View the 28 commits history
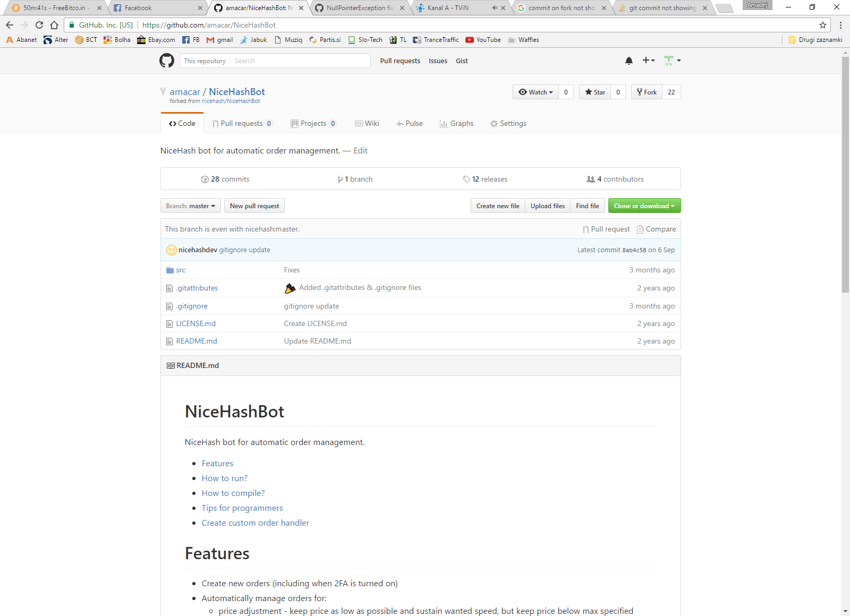The height and width of the screenshot is (616, 850). click(225, 179)
